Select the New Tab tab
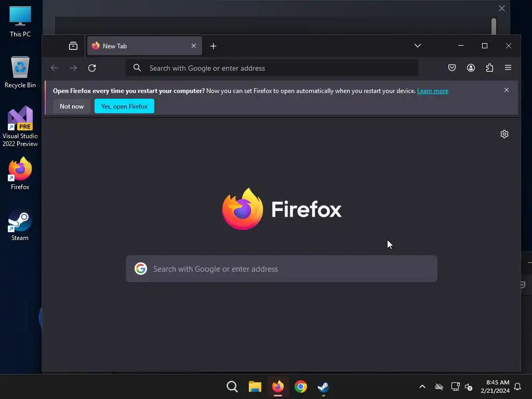This screenshot has width=532, height=399. tap(144, 46)
